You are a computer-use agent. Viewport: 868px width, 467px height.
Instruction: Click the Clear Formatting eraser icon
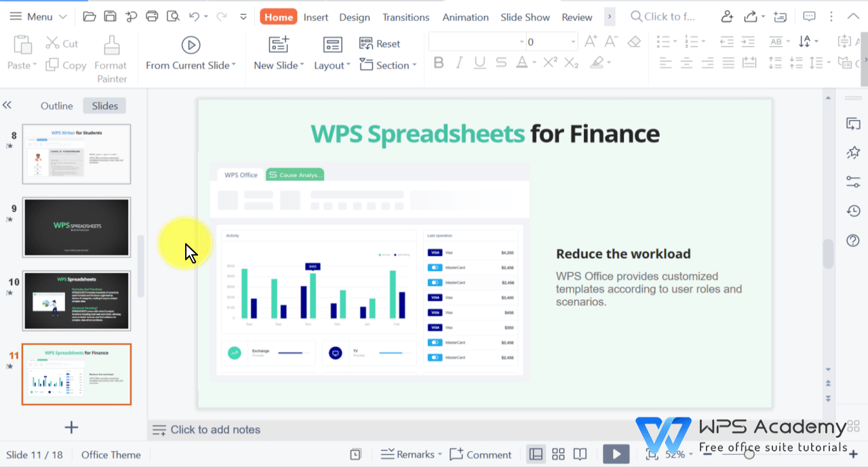click(x=634, y=42)
